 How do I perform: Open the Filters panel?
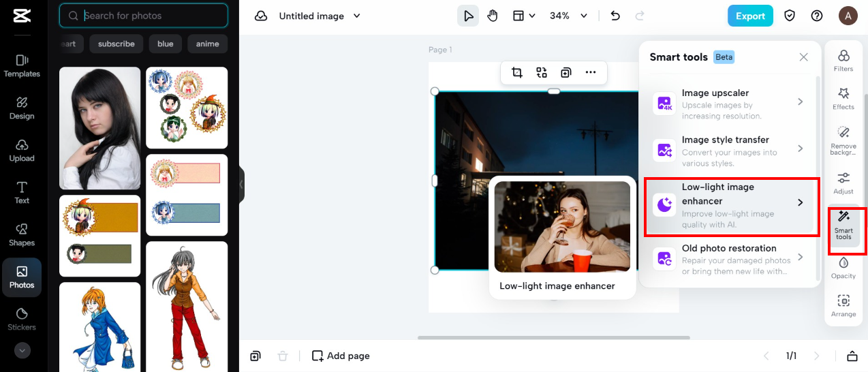pos(843,61)
